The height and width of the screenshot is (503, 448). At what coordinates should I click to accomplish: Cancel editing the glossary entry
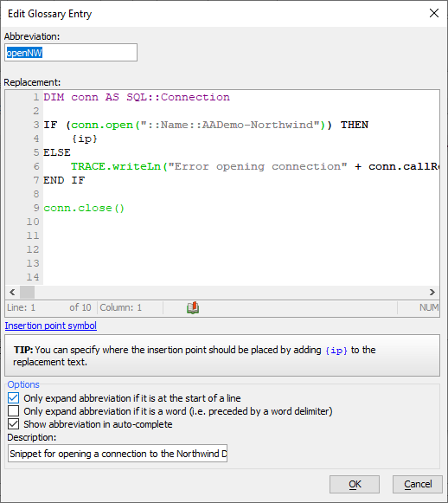pyautogui.click(x=418, y=484)
